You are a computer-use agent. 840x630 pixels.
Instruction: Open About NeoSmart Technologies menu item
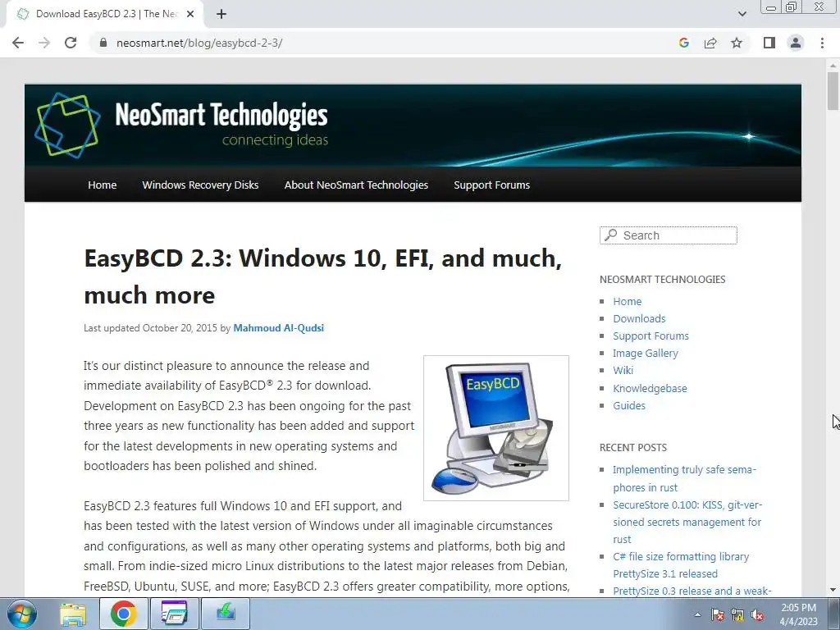point(356,185)
